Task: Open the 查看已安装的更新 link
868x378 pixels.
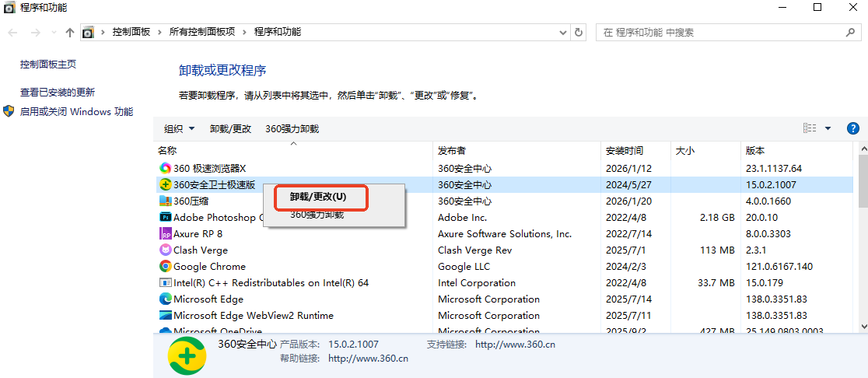Action: [x=58, y=92]
